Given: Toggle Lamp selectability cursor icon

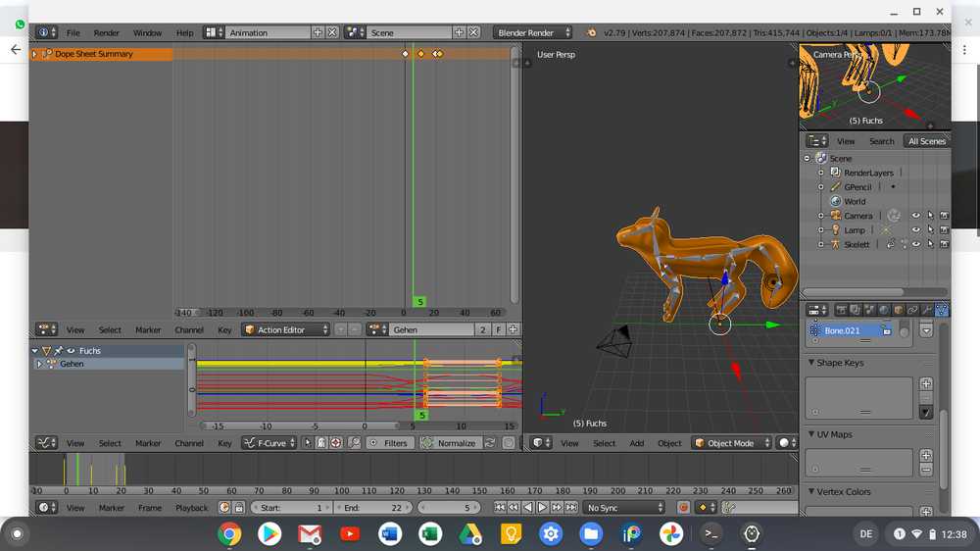Looking at the screenshot, I should [x=930, y=229].
